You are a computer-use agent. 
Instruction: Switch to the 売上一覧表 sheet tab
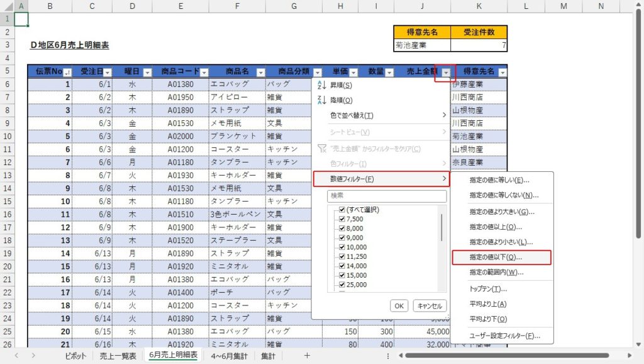point(118,356)
